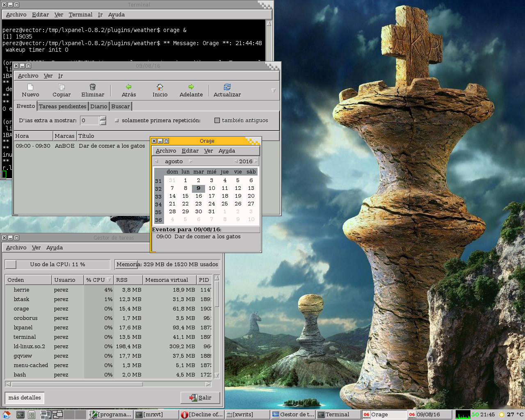Go to next month after agosto
Screen dimensions: 525x420
tap(190, 161)
